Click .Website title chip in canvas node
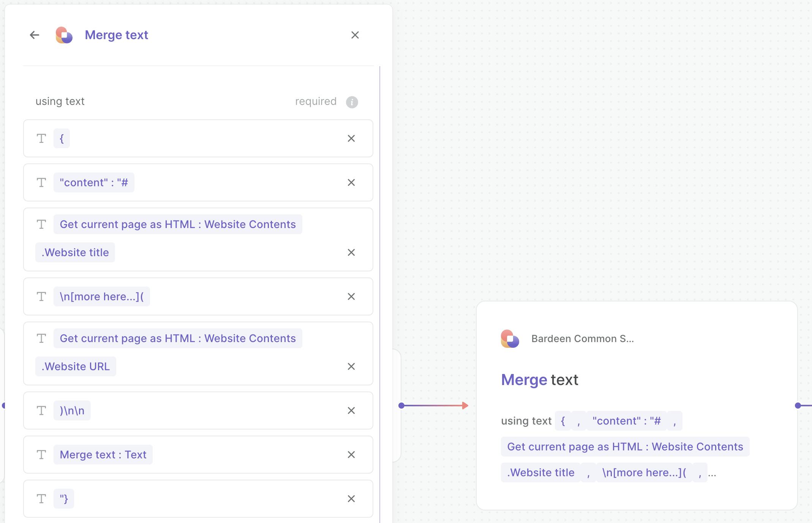 click(541, 472)
